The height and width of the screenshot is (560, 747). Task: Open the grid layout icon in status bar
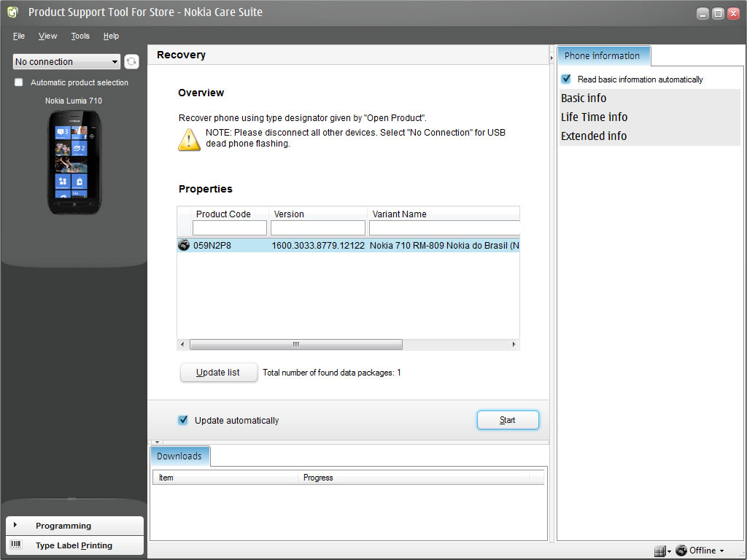(x=659, y=551)
